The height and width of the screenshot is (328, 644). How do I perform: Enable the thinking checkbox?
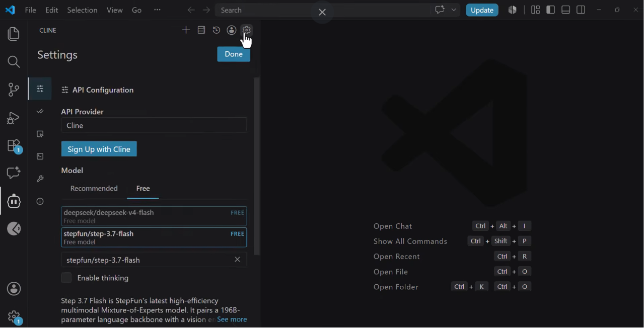[x=66, y=278]
